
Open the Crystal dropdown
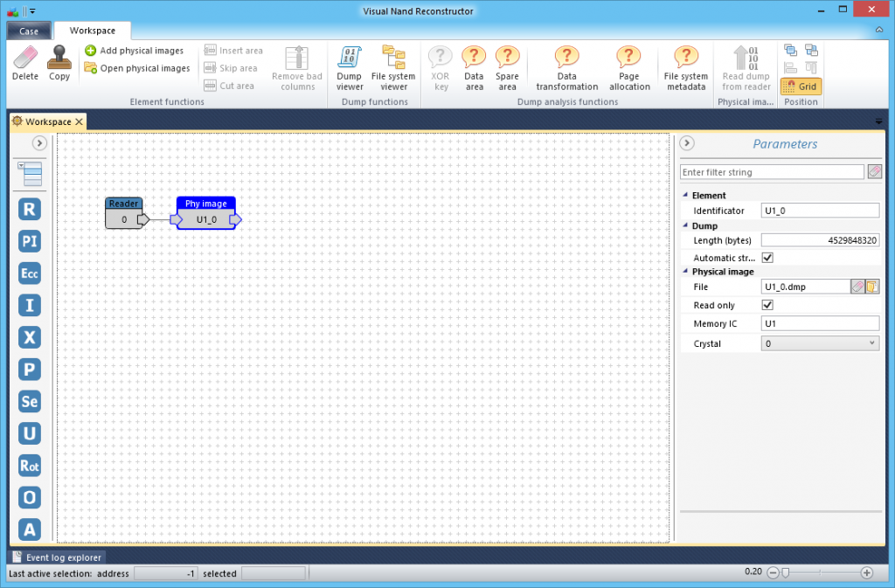point(820,343)
